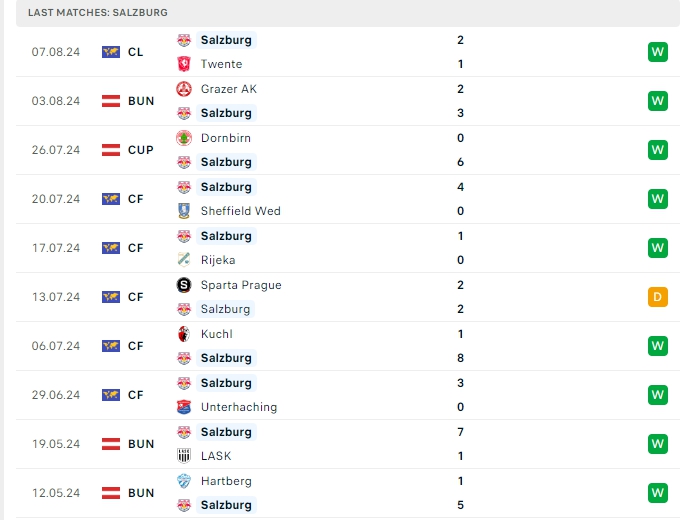Click the yellow D draw badge

(657, 297)
